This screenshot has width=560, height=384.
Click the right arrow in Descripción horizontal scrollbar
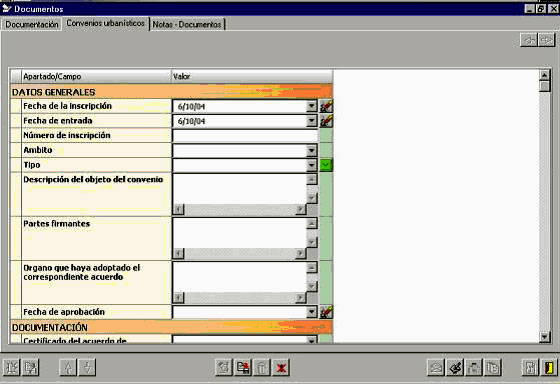[301, 209]
